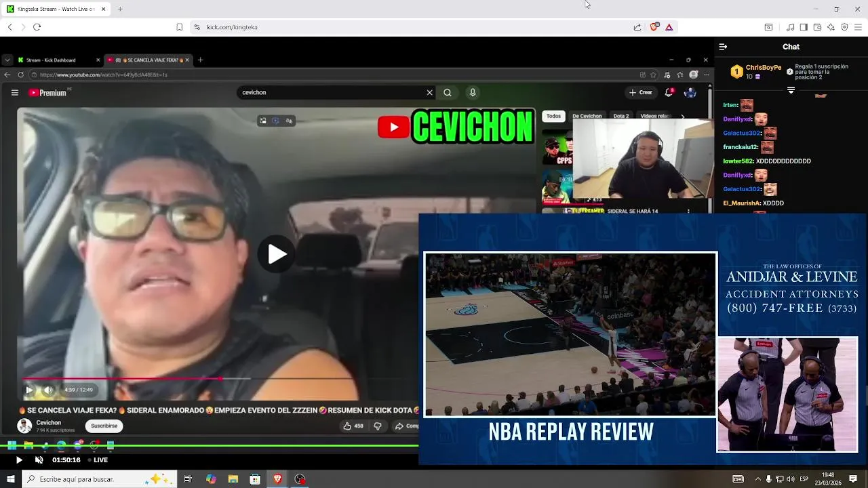The image size is (868, 488).
Task: Collapse the Kick chat panel
Action: coord(723,47)
